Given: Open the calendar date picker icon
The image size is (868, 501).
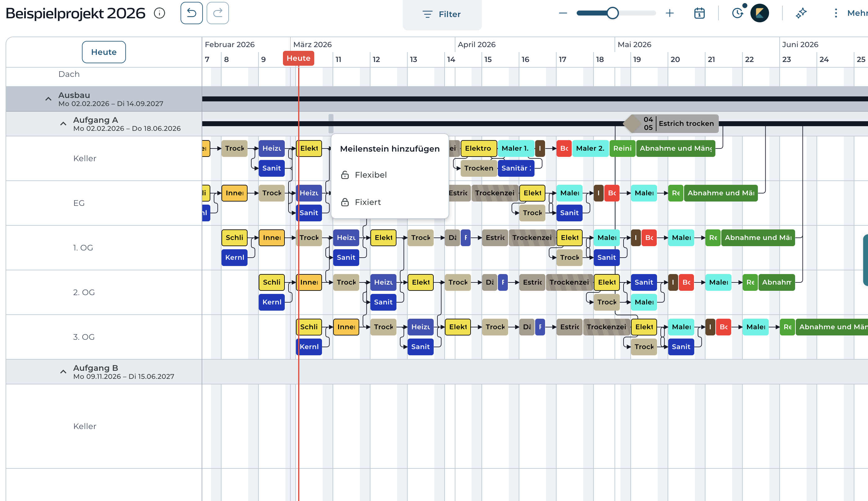Looking at the screenshot, I should 699,13.
